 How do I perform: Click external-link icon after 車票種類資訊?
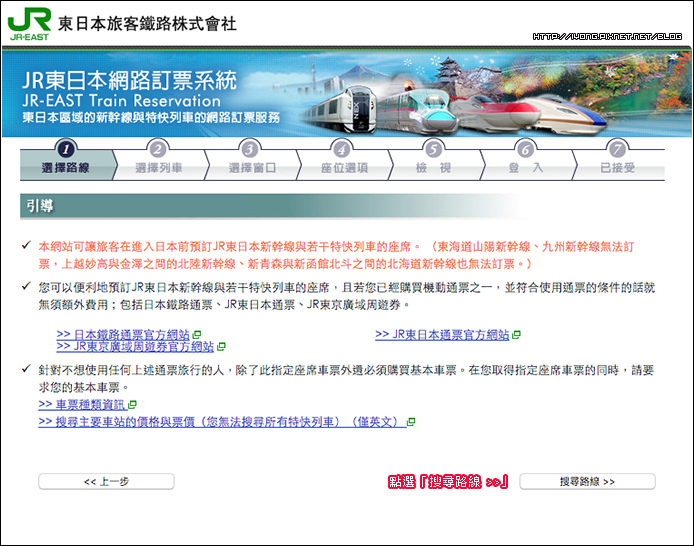pos(132,404)
